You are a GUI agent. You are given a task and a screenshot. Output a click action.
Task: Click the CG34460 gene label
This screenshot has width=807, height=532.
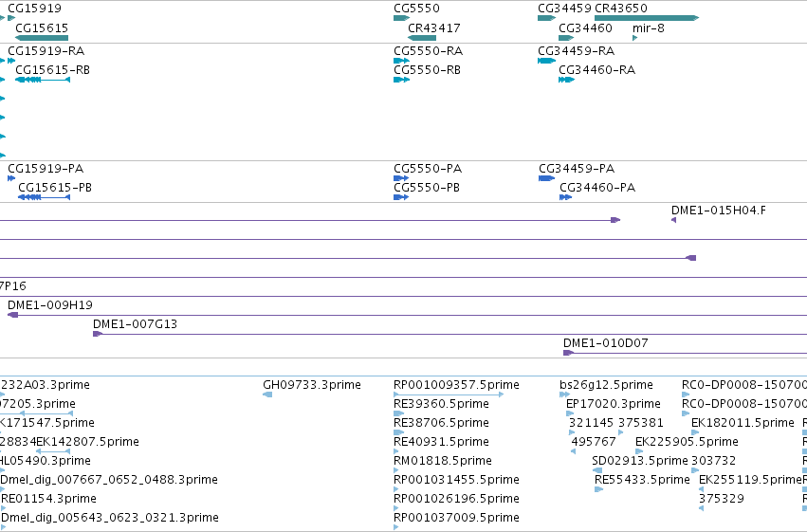tap(586, 28)
